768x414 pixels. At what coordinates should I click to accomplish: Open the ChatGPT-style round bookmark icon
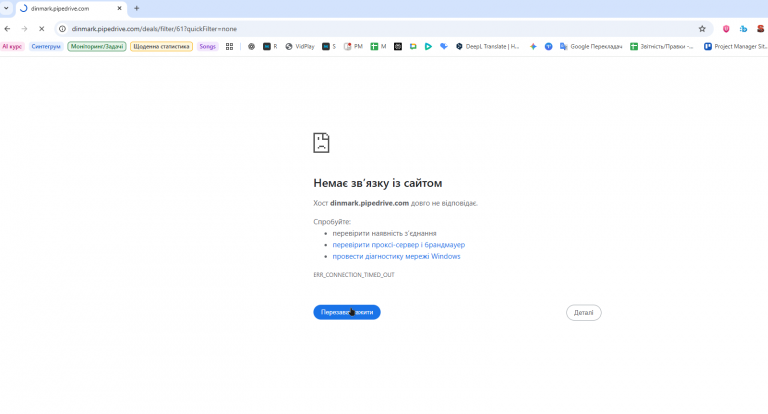[x=251, y=47]
